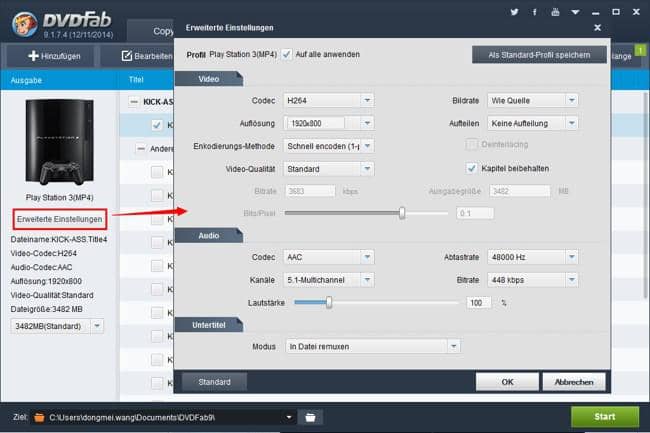Collapse the Andere tree node
This screenshot has height=433, width=650.
(x=141, y=148)
